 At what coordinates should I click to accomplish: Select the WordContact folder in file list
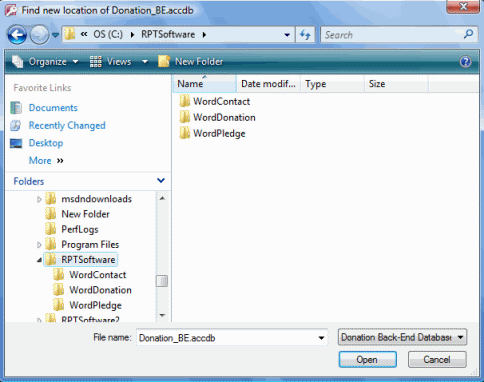pos(221,101)
